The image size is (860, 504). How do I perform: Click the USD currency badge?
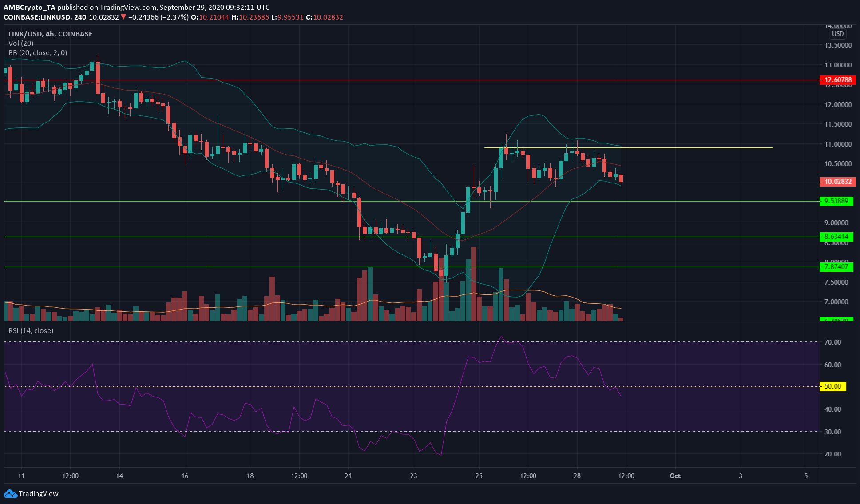click(838, 34)
